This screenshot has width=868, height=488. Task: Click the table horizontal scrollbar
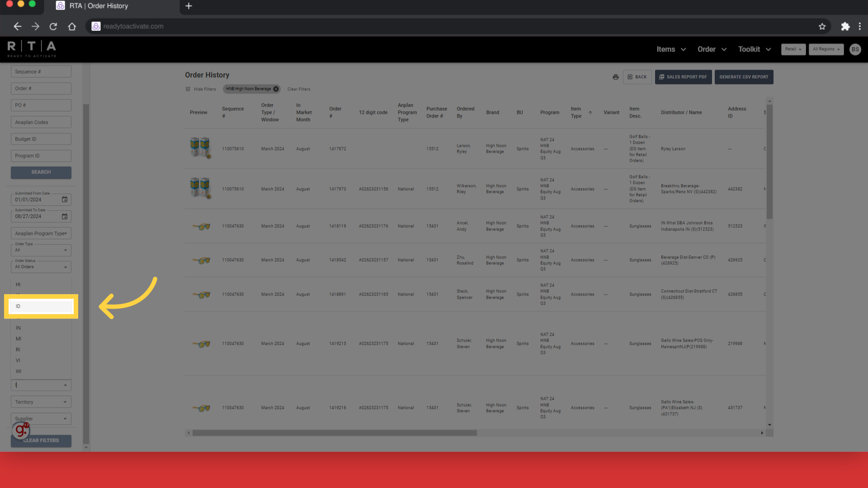point(335,433)
